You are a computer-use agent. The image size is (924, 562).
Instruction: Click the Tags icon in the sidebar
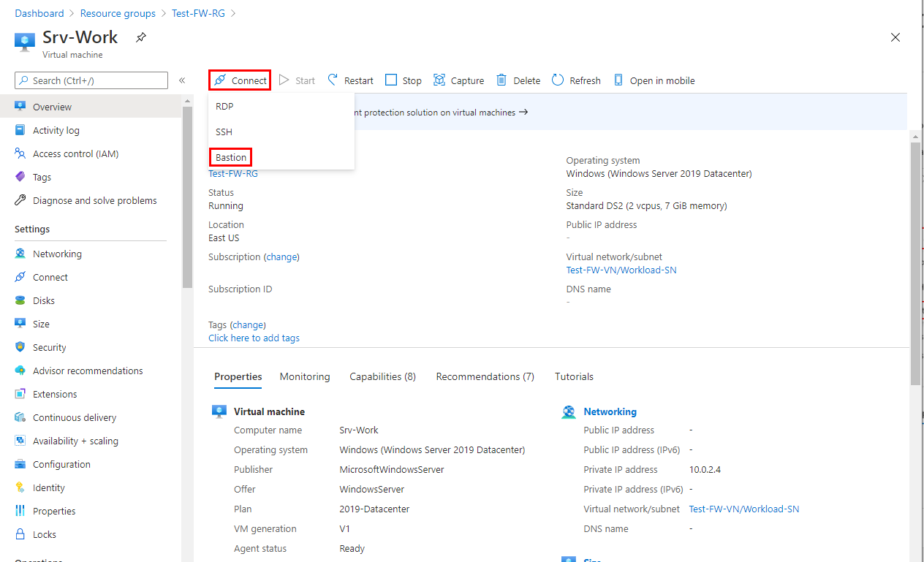[19, 177]
